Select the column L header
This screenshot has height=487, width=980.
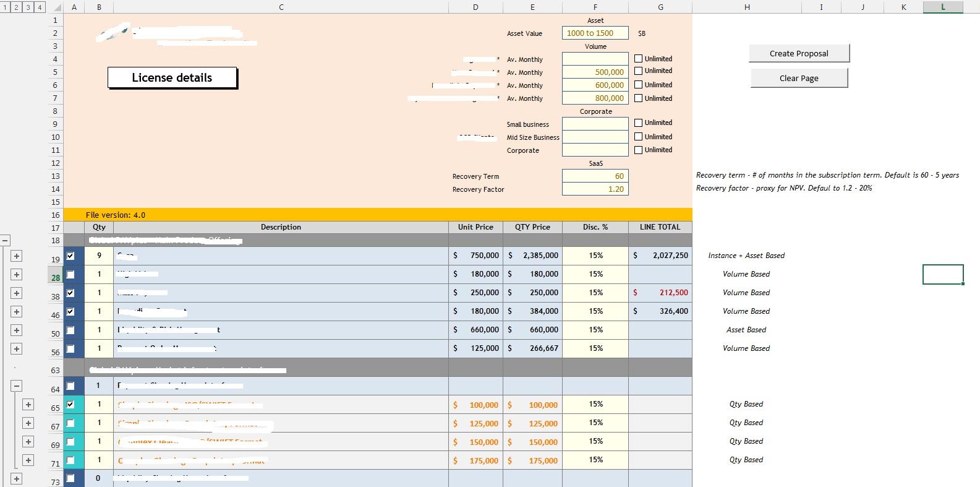pyautogui.click(x=943, y=7)
